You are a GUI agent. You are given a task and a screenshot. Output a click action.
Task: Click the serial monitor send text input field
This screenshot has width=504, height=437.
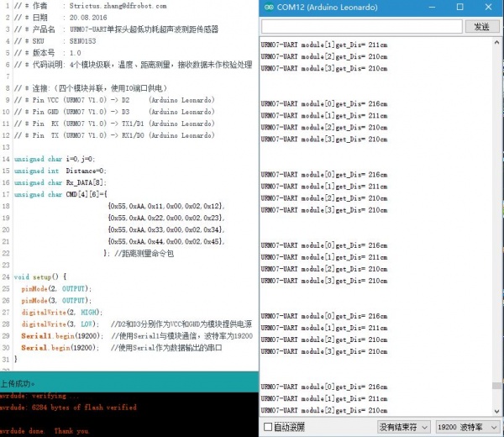pyautogui.click(x=361, y=27)
